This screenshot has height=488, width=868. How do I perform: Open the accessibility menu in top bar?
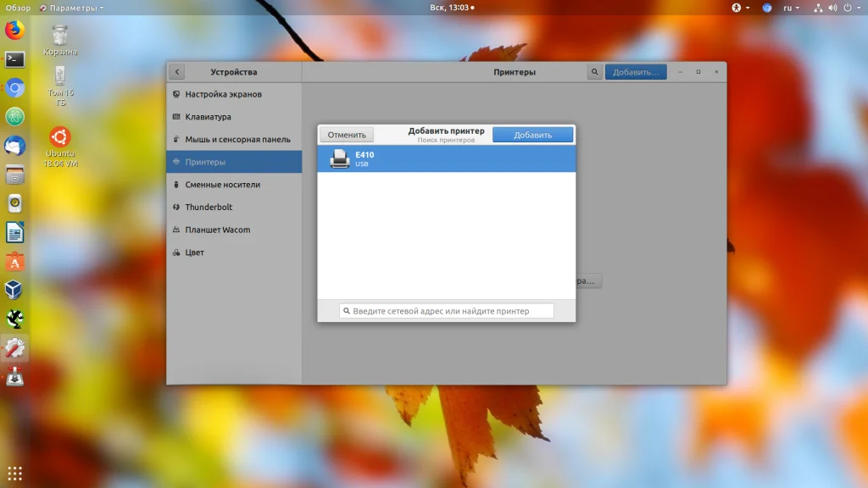(740, 8)
